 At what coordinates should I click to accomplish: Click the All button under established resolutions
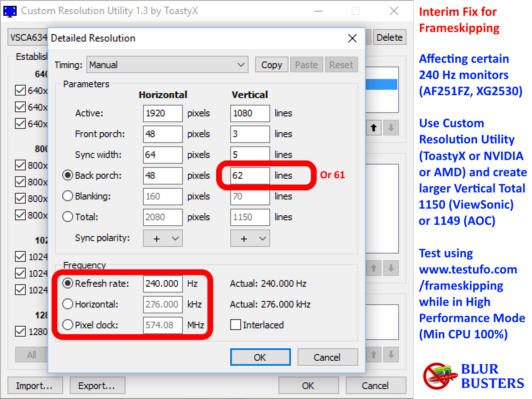point(31,355)
